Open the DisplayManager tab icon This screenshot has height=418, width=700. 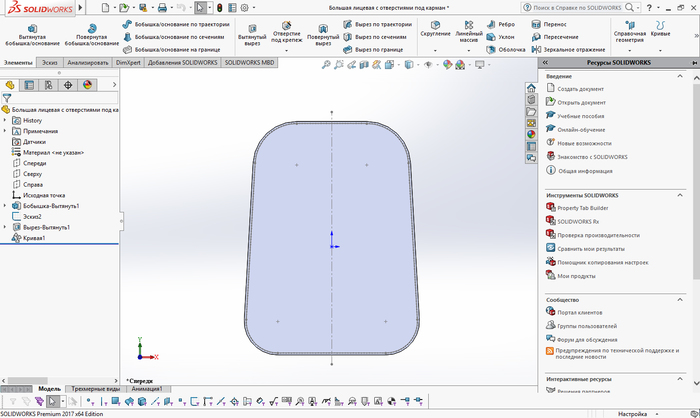click(x=88, y=85)
